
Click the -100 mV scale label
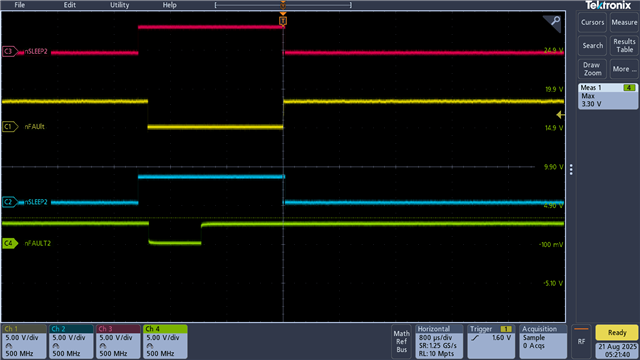551,244
